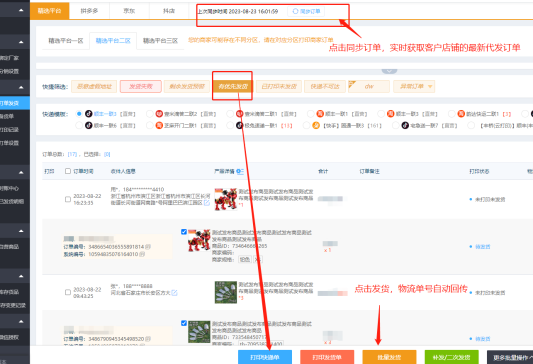This screenshot has width=533, height=364.
Task: Click the edit address icon on Hebei order
Action: (x=174, y=293)
